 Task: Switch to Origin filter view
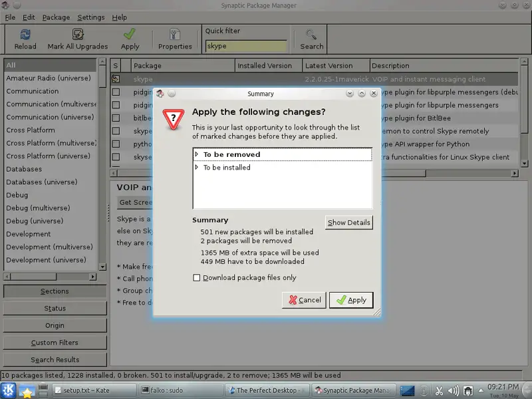[55, 325]
